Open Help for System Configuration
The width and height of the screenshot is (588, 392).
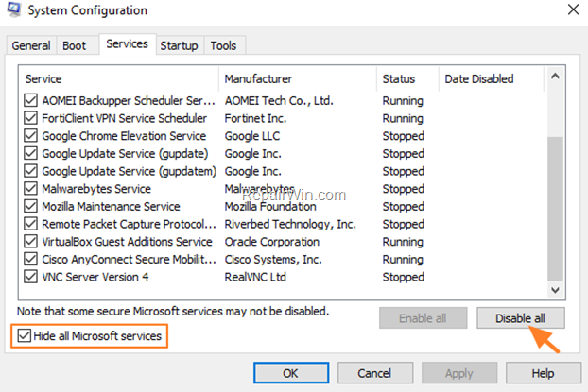point(544,373)
